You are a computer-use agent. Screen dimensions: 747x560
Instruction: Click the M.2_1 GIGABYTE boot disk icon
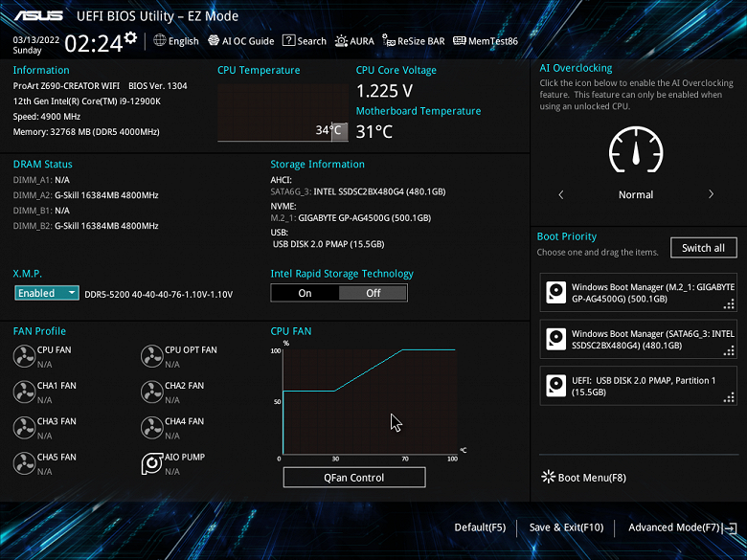click(x=556, y=292)
